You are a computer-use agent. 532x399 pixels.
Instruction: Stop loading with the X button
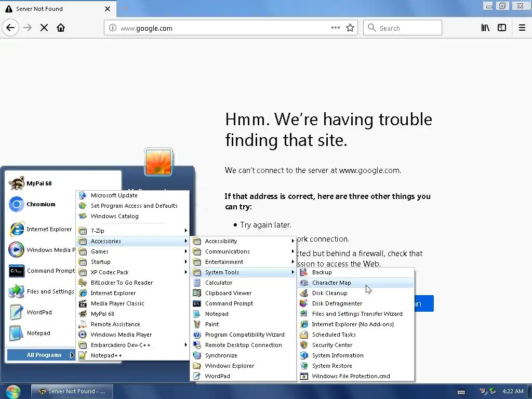44,28
